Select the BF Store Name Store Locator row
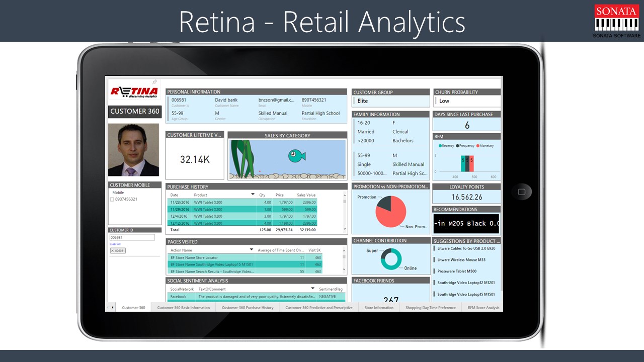The image size is (644, 362). [x=245, y=257]
